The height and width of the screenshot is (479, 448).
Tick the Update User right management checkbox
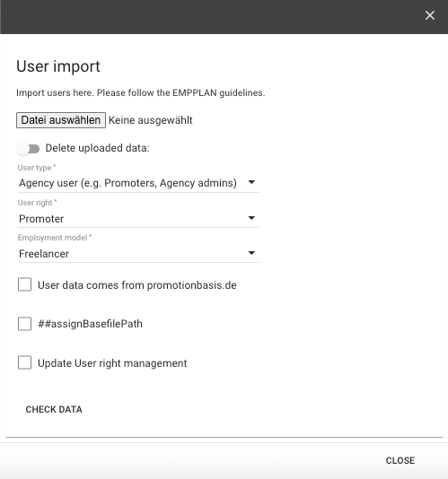[24, 362]
